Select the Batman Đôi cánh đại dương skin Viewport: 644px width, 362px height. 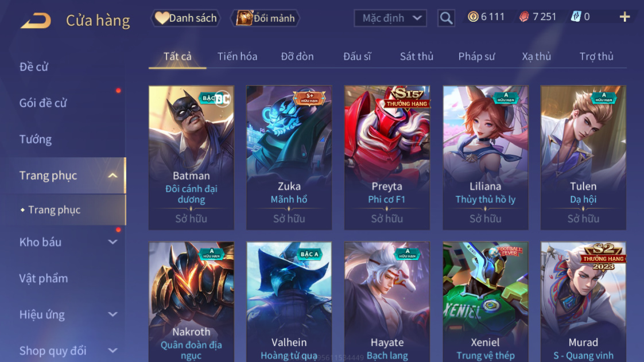click(x=191, y=158)
